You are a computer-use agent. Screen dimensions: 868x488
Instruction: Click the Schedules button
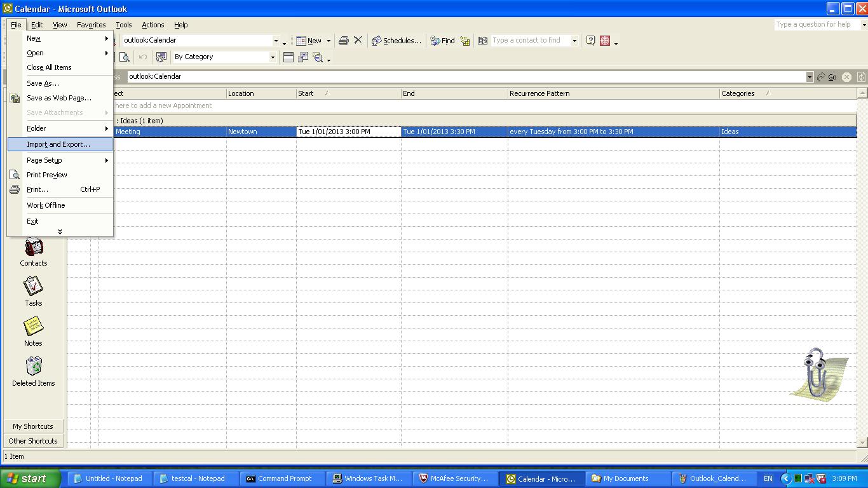pyautogui.click(x=397, y=41)
